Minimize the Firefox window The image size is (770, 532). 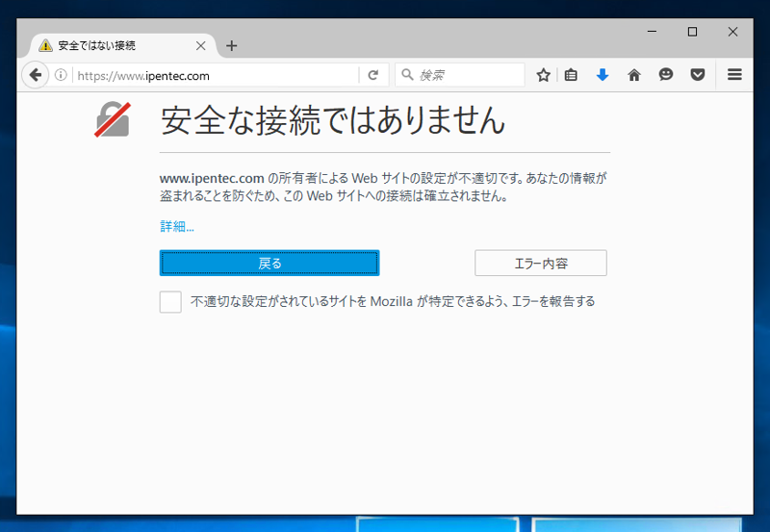pyautogui.click(x=653, y=32)
